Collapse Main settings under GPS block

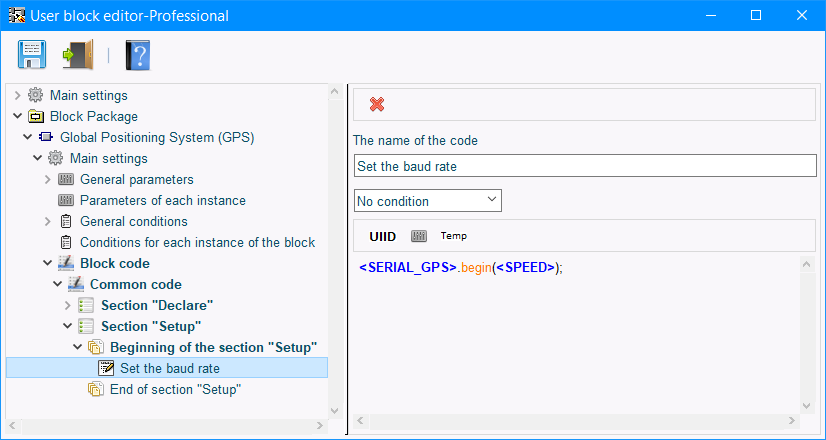(37, 158)
